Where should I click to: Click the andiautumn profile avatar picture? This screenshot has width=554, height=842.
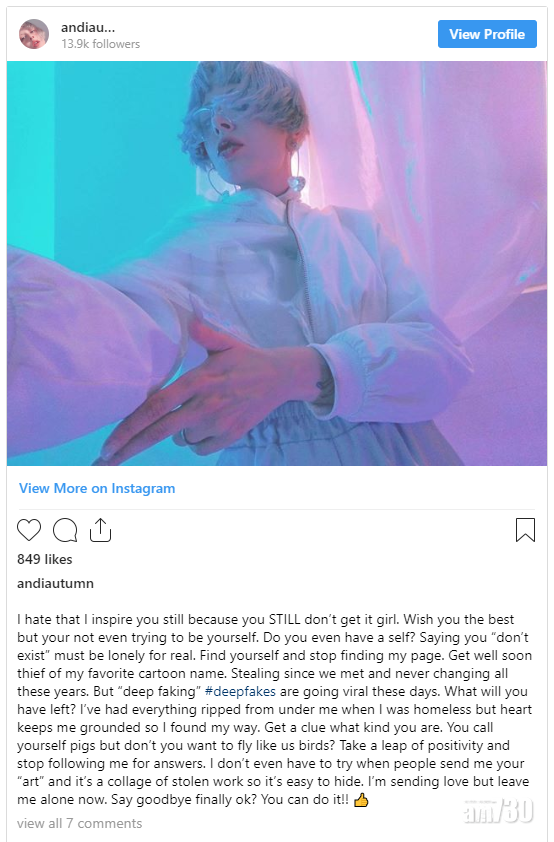point(34,34)
